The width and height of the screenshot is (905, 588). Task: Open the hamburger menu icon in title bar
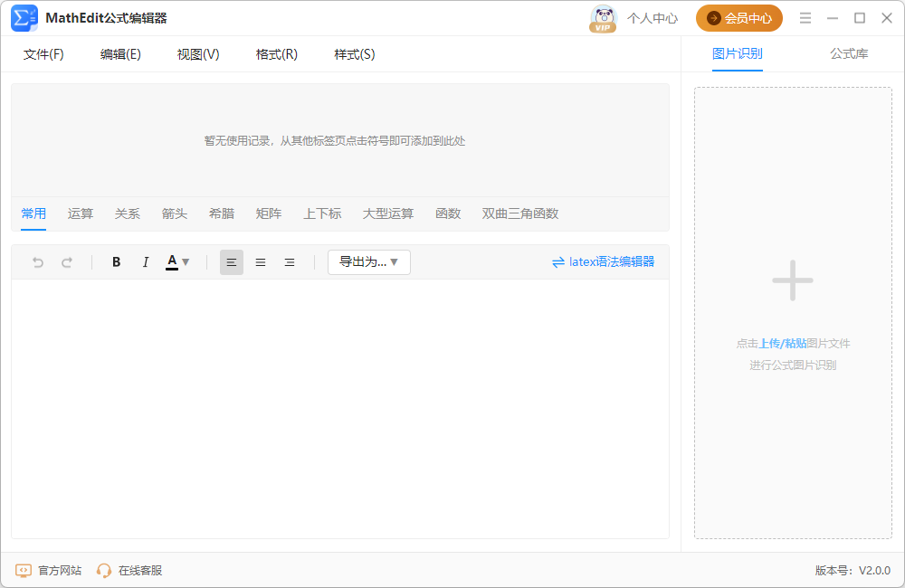tap(805, 18)
